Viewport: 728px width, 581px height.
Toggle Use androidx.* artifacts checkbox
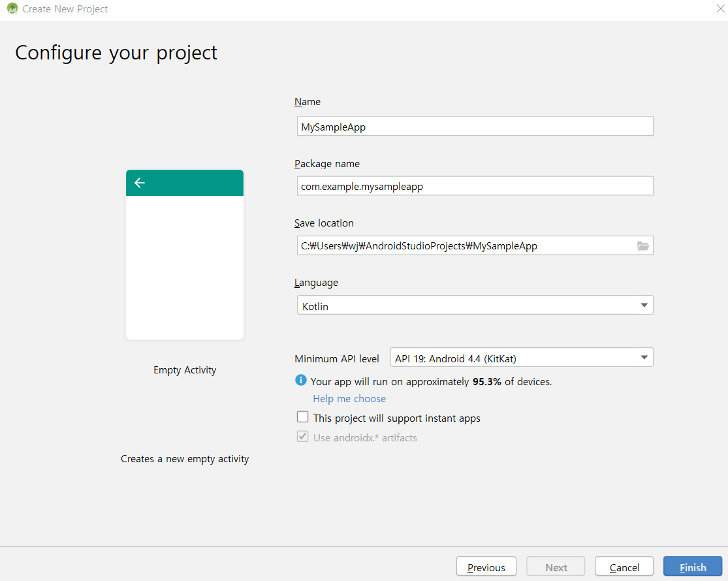[x=303, y=437]
